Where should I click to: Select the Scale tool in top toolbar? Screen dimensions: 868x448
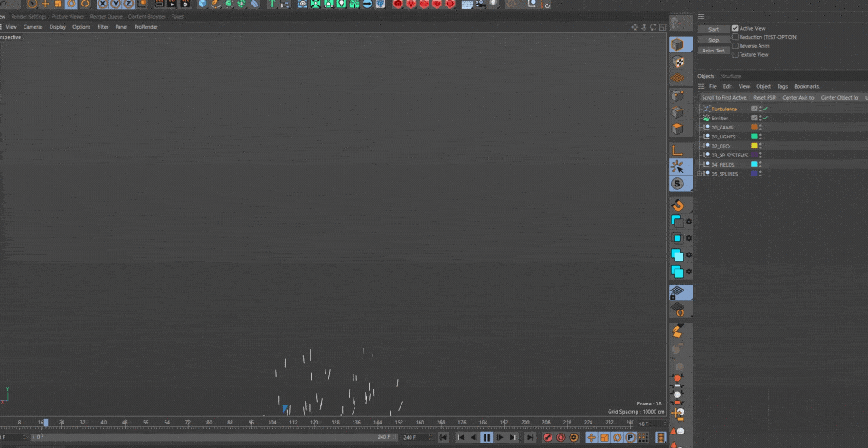(58, 4)
